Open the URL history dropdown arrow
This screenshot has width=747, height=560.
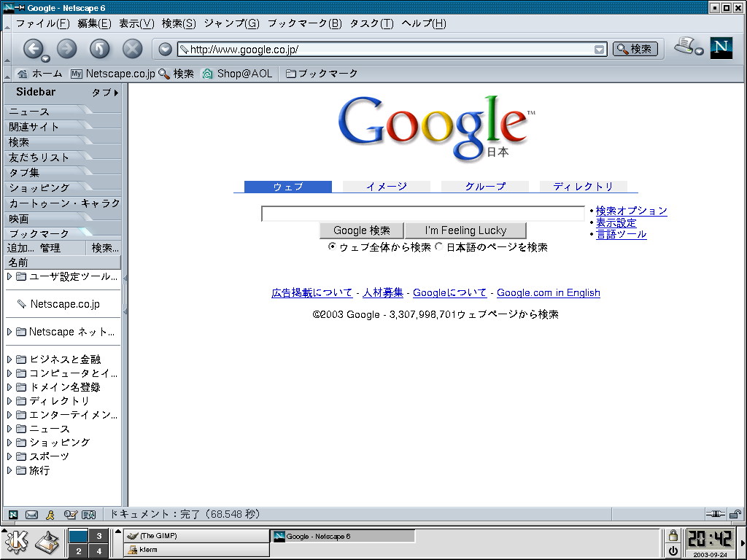[600, 49]
